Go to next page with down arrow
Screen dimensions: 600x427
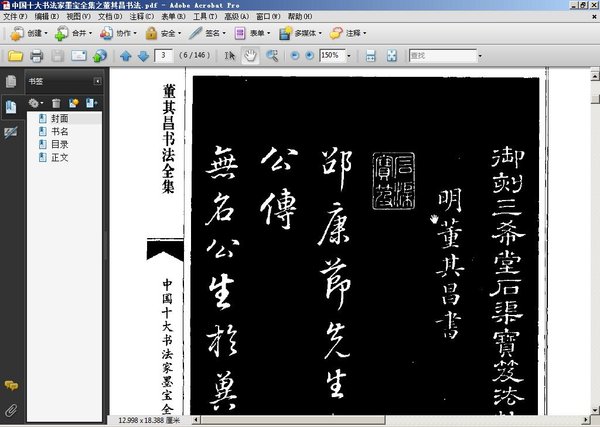[x=143, y=56]
